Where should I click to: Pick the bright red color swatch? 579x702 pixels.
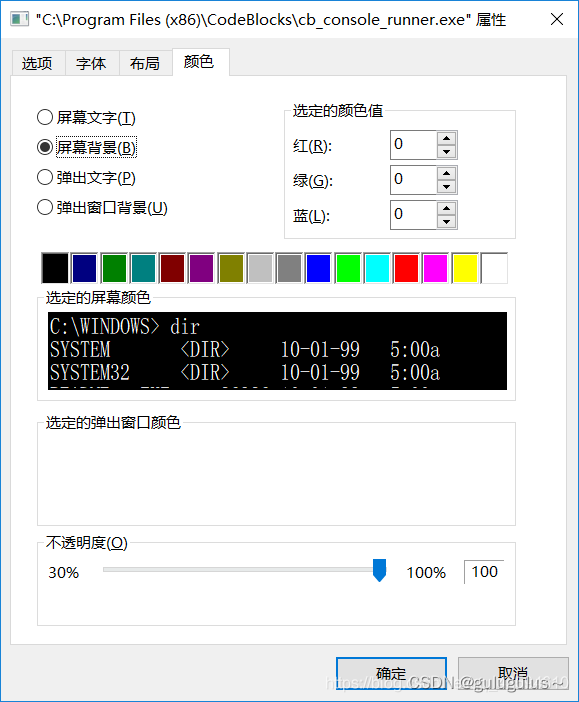(x=406, y=268)
